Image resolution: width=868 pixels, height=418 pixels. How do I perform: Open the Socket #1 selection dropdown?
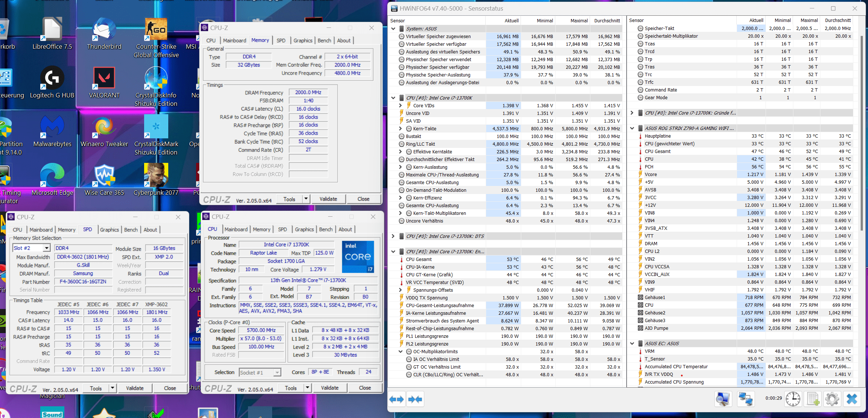(x=277, y=373)
